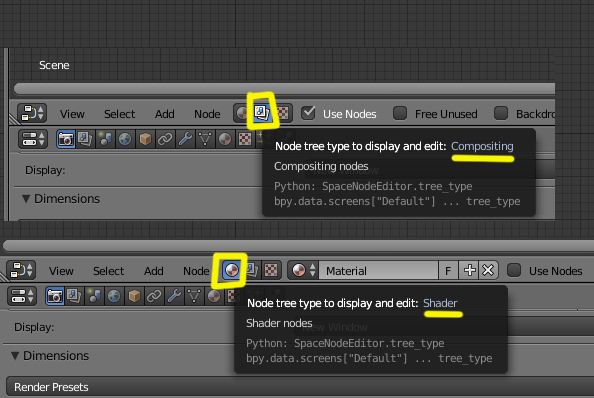Open Object Data tab below the Compositing header

pyautogui.click(x=205, y=139)
